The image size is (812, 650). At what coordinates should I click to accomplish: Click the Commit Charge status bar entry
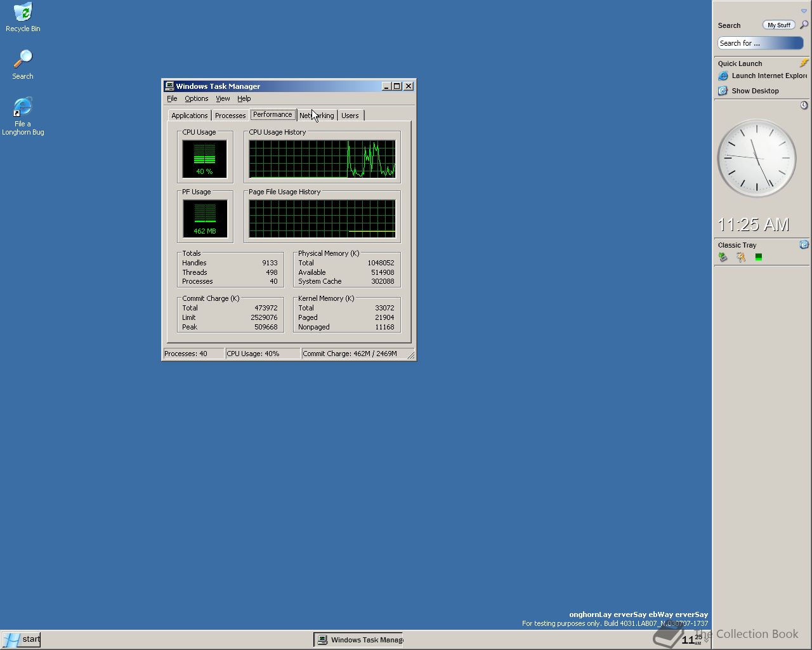[353, 354]
